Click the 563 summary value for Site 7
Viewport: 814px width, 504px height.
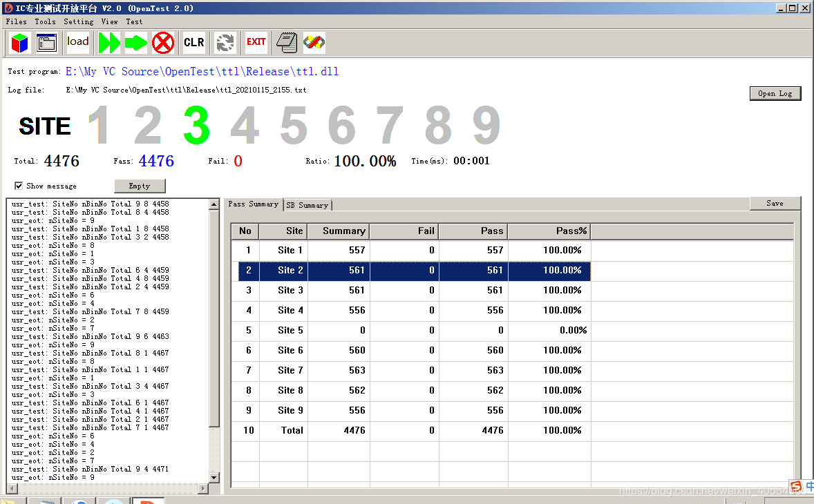click(x=357, y=371)
